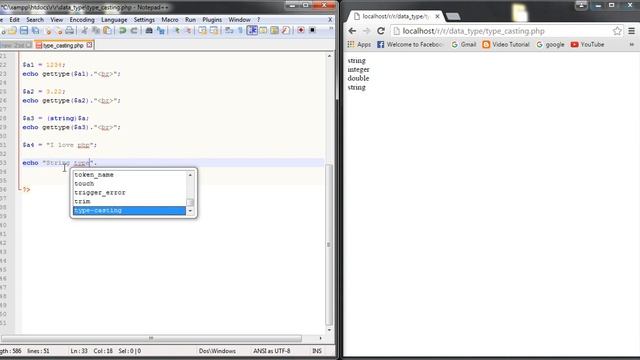Click editor horizontal scrollbar right arrow
The height and width of the screenshot is (360, 640).
pyautogui.click(x=320, y=338)
